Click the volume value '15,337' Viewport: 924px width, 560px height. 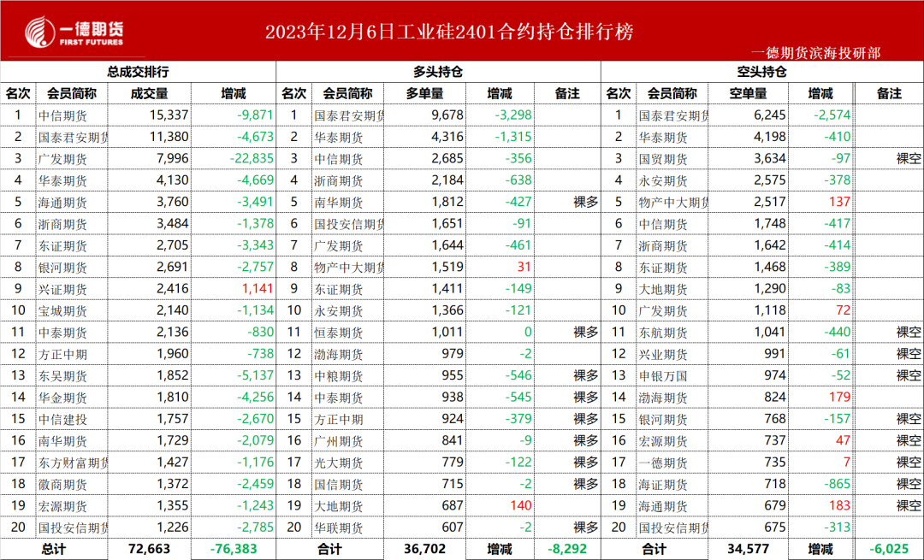(169, 115)
